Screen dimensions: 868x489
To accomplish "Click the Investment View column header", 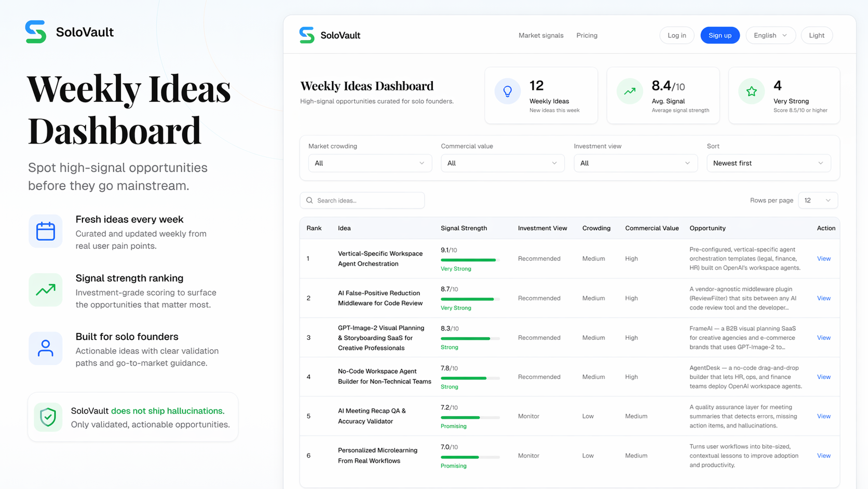I will pos(542,228).
